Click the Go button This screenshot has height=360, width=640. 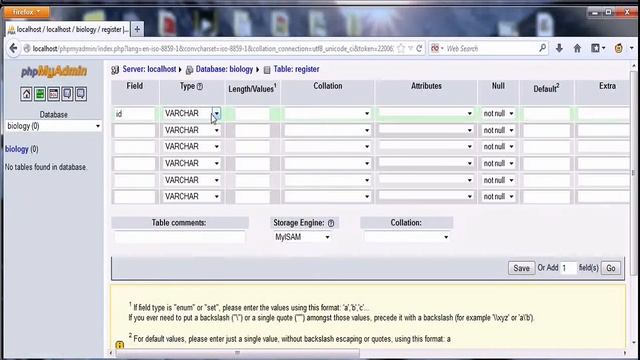(x=611, y=268)
